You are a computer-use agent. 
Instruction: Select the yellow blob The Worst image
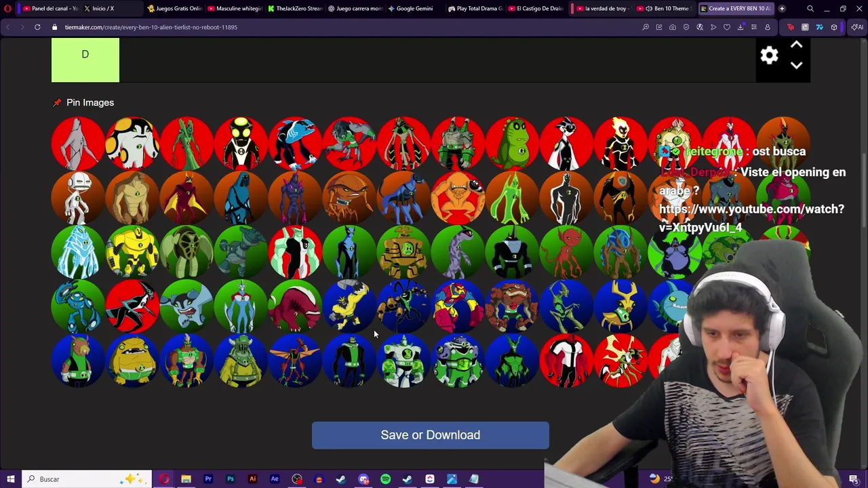[x=133, y=360]
